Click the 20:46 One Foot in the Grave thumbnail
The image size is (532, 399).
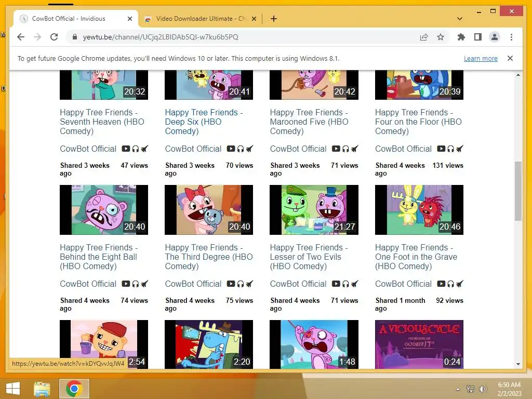pos(419,210)
